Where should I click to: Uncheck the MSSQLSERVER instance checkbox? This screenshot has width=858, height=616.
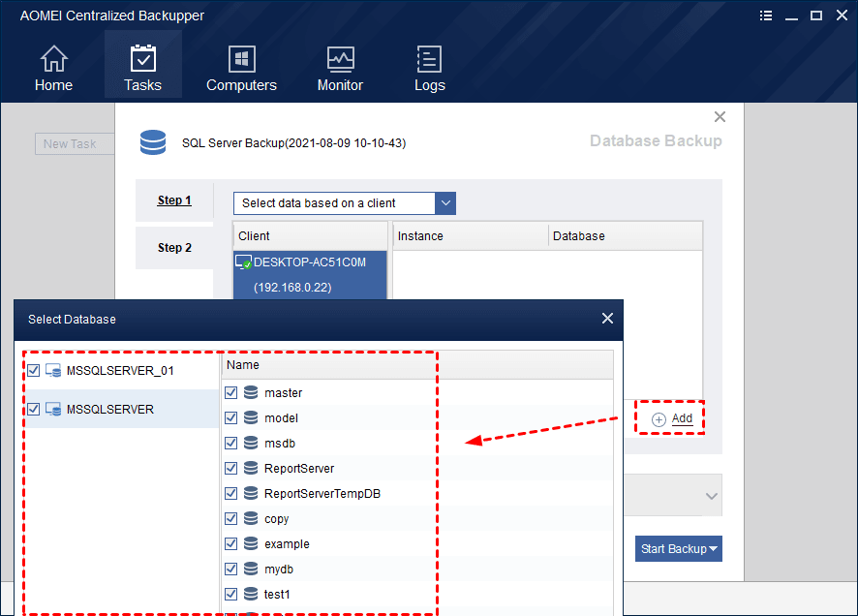point(33,409)
